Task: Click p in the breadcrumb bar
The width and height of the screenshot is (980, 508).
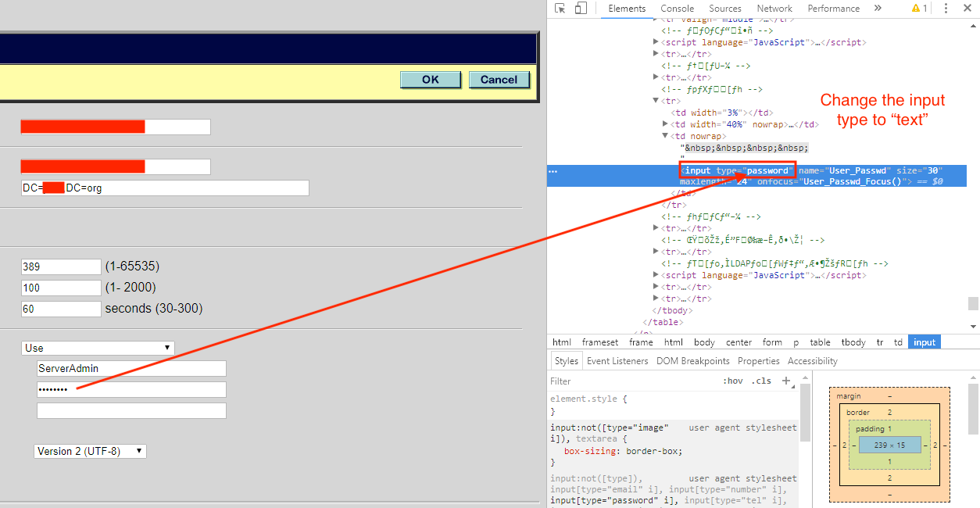Action: pos(796,342)
